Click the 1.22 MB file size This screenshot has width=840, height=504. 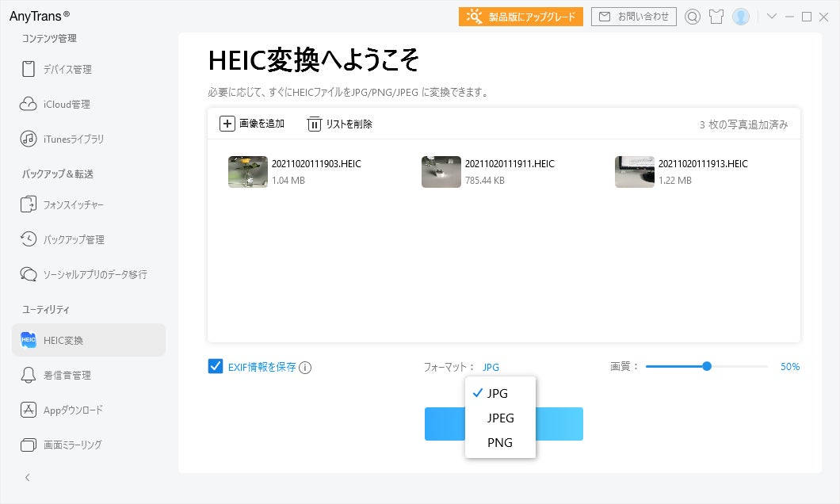tap(675, 181)
